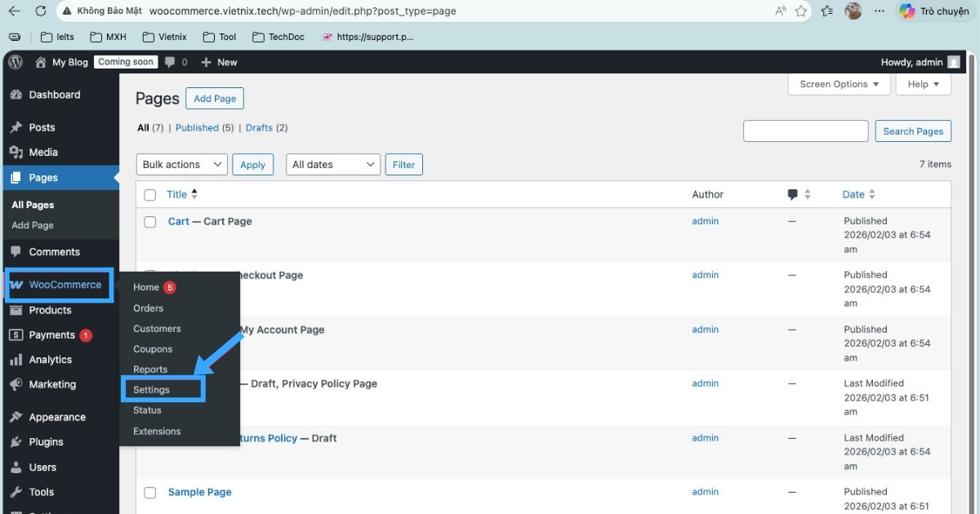
Task: Select Orders in the WooCommerce menu
Action: coord(148,308)
